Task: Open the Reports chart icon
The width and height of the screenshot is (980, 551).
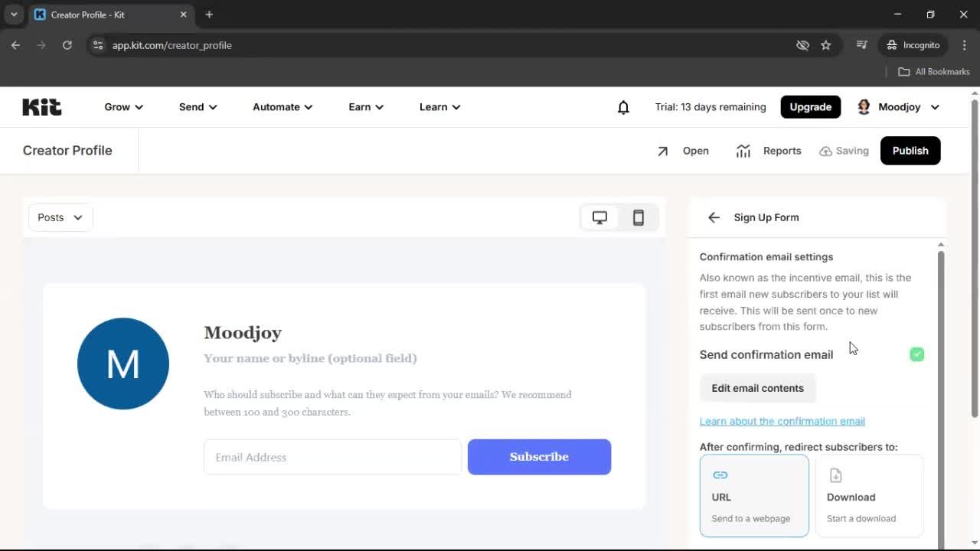Action: click(x=743, y=151)
